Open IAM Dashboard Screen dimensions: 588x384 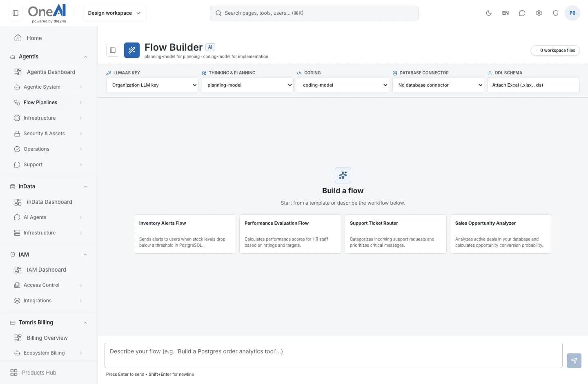pyautogui.click(x=49, y=270)
